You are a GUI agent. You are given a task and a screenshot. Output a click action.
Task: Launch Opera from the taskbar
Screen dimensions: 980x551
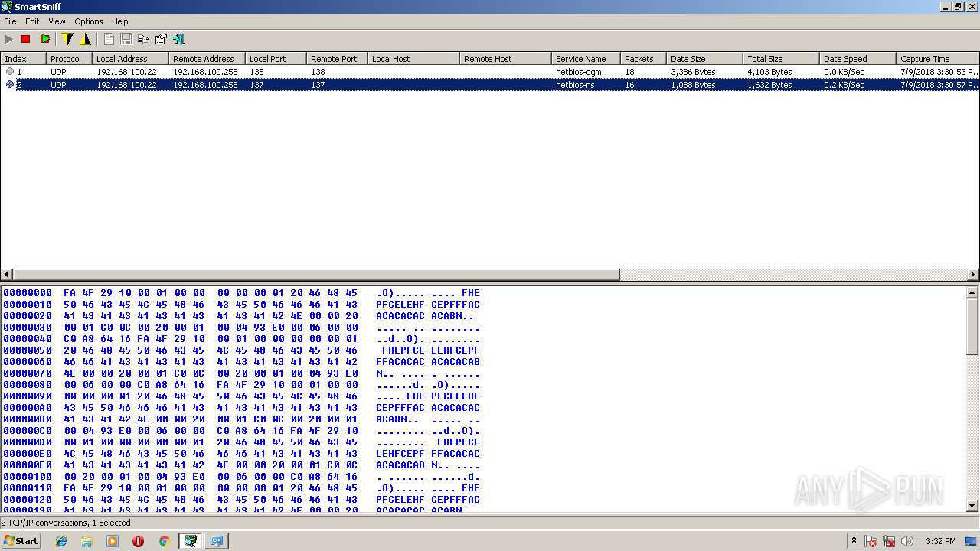click(138, 541)
